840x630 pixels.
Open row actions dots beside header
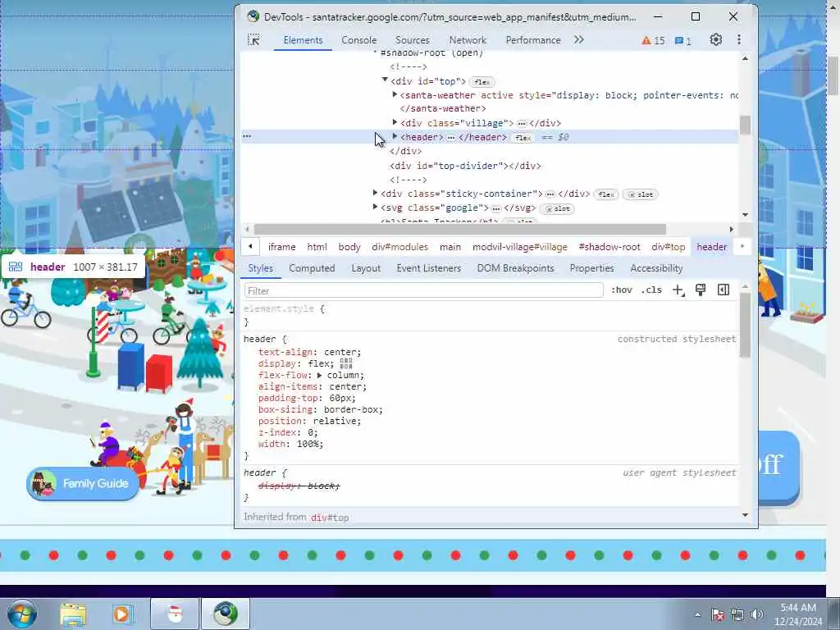[247, 137]
